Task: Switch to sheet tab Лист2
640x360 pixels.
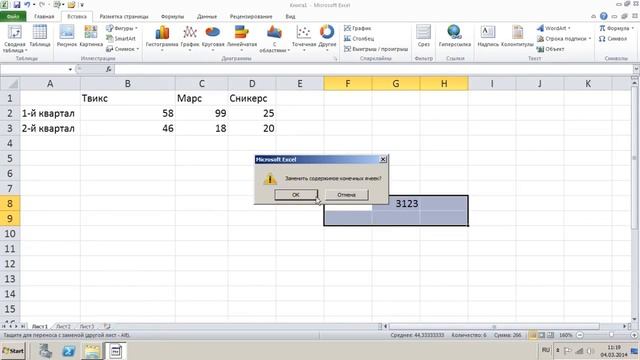Action: 64,327
